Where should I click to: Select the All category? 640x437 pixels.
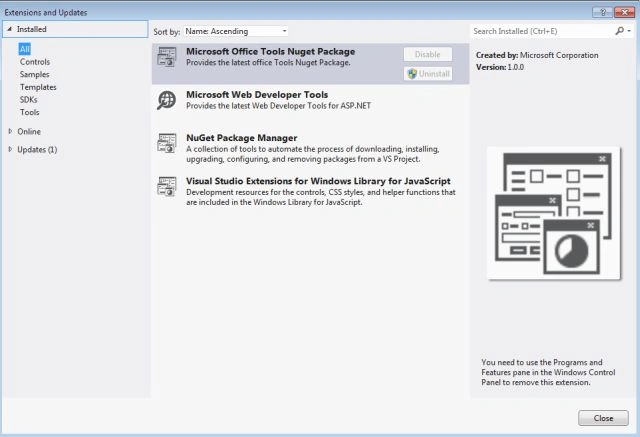24,49
